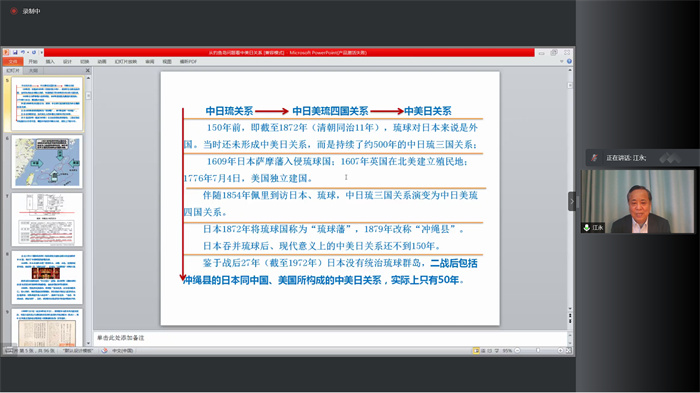This screenshot has width=700, height=393.
Task: Expand the side panel chevron beside speaker video
Action: click(x=571, y=201)
